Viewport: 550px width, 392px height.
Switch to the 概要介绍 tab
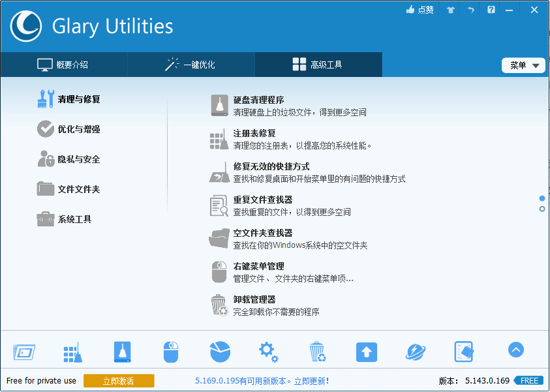coord(64,65)
